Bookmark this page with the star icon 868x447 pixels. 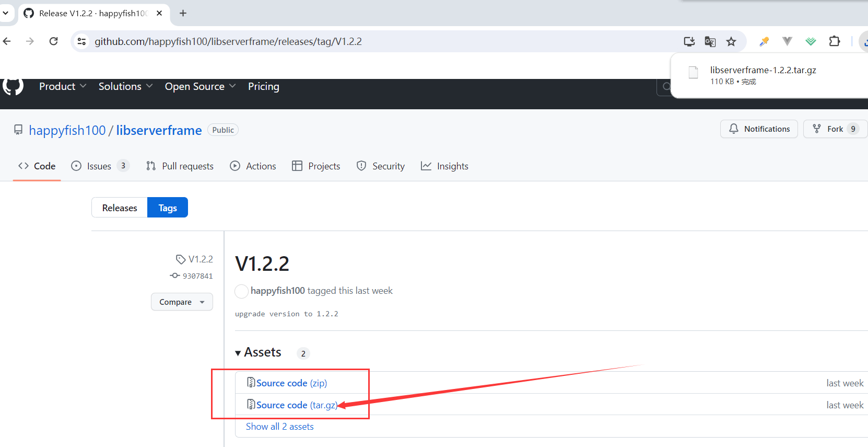coord(731,41)
